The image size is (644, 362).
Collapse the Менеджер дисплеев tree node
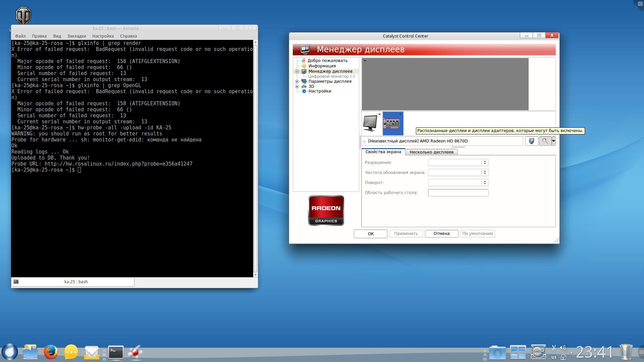coord(297,71)
